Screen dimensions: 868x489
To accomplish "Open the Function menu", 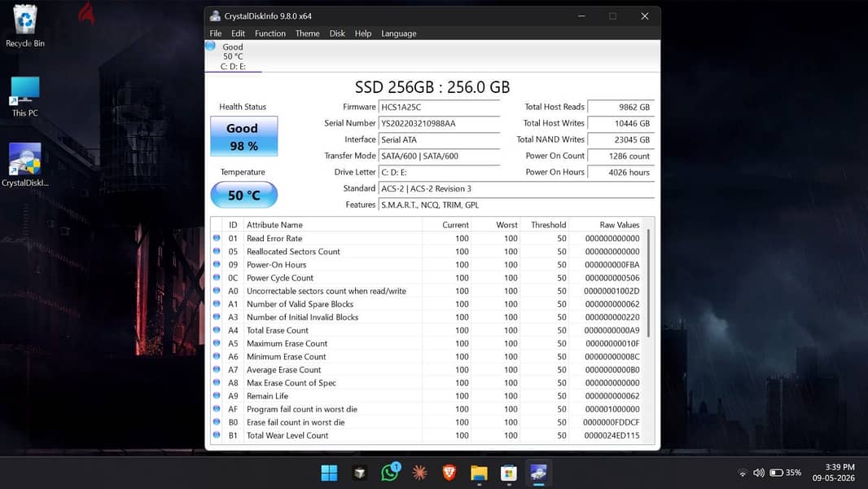I will tap(270, 33).
